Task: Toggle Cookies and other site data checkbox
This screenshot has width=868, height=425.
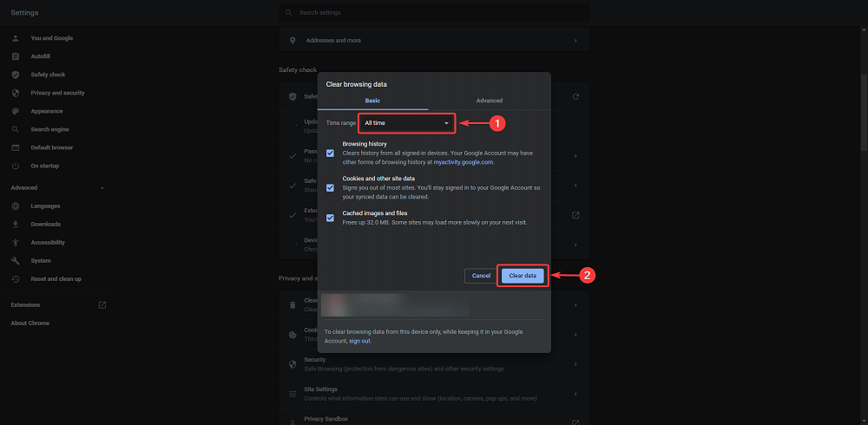Action: click(x=331, y=187)
